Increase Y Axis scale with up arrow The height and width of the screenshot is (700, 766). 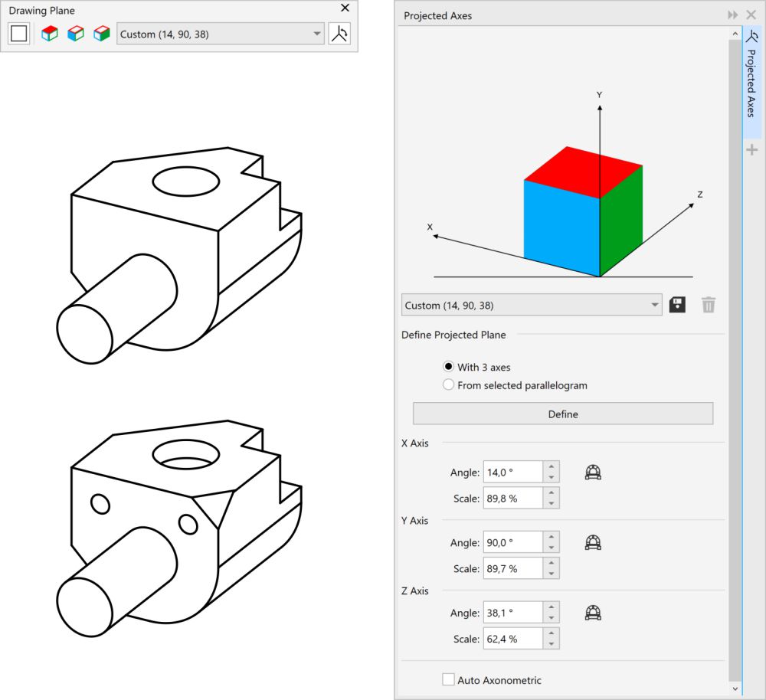click(x=551, y=563)
